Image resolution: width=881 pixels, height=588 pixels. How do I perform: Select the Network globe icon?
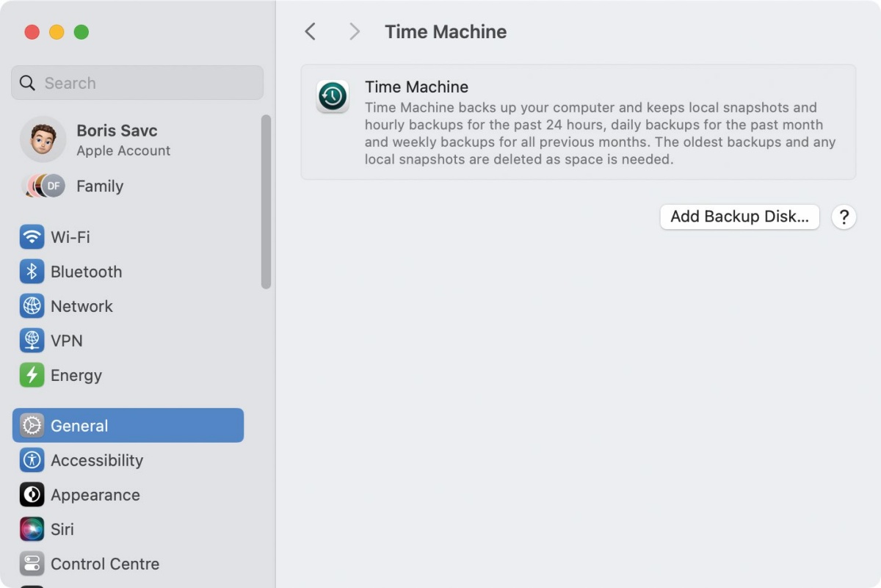pos(32,306)
